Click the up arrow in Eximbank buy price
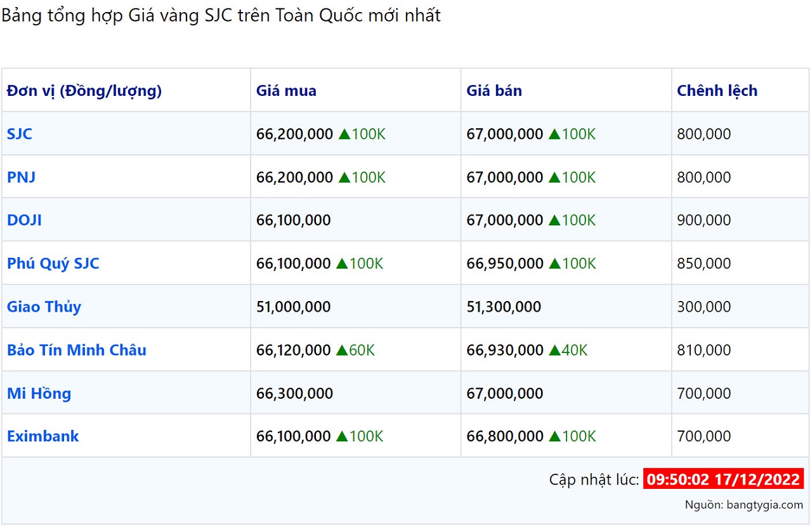The height and width of the screenshot is (527, 812). [342, 436]
